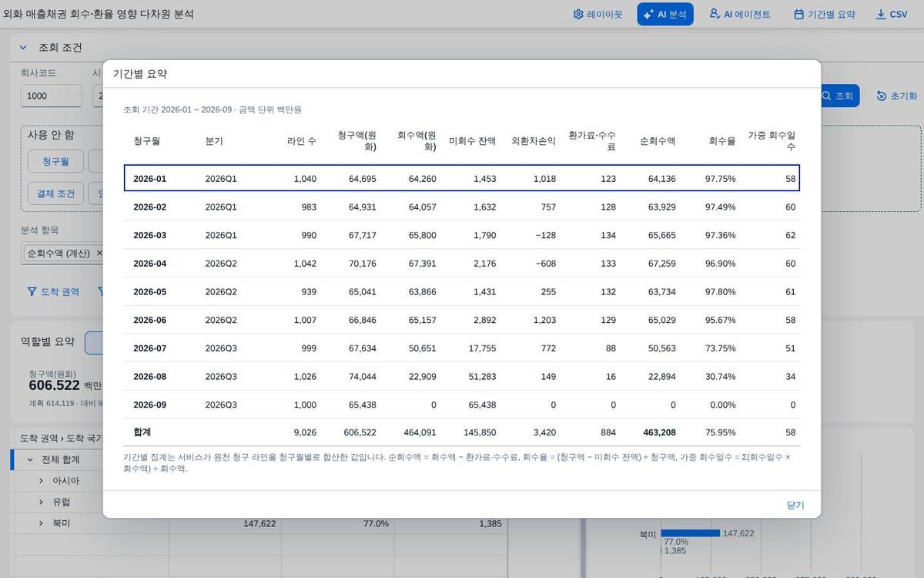Click the 회수율 column header

pyautogui.click(x=722, y=141)
